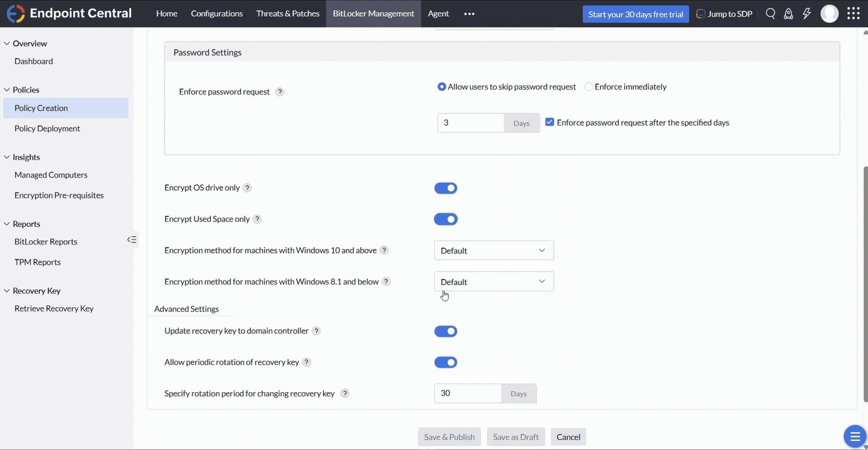Image resolution: width=868 pixels, height=450 pixels.
Task: Open Windows 8.1 and below encryption method dropdown
Action: 494,281
